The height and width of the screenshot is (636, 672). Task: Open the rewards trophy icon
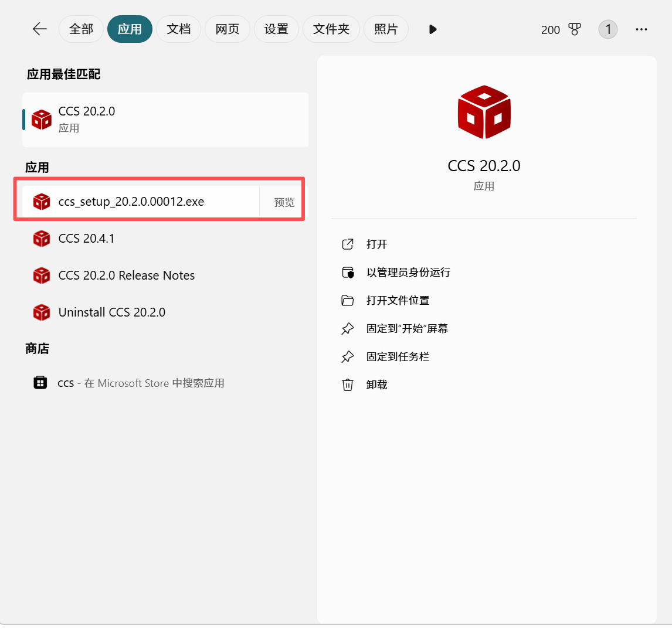(x=574, y=29)
